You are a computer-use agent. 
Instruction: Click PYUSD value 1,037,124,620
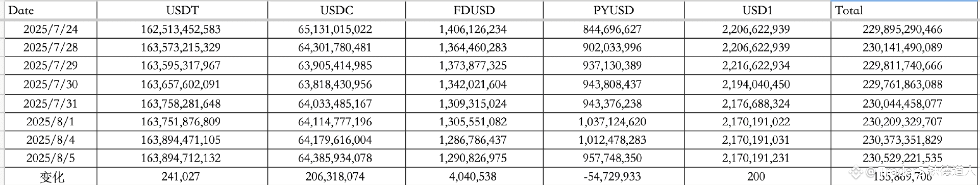[x=614, y=122]
